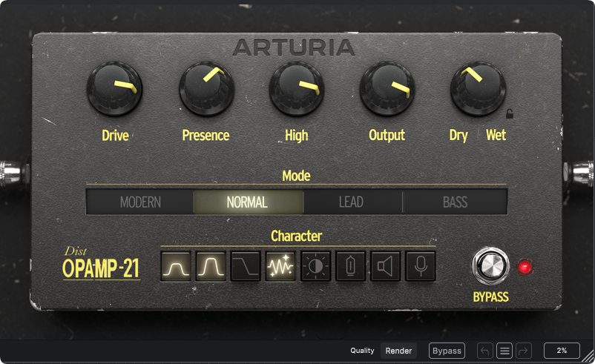Select LEAD mode
595x364 pixels.
click(x=352, y=202)
